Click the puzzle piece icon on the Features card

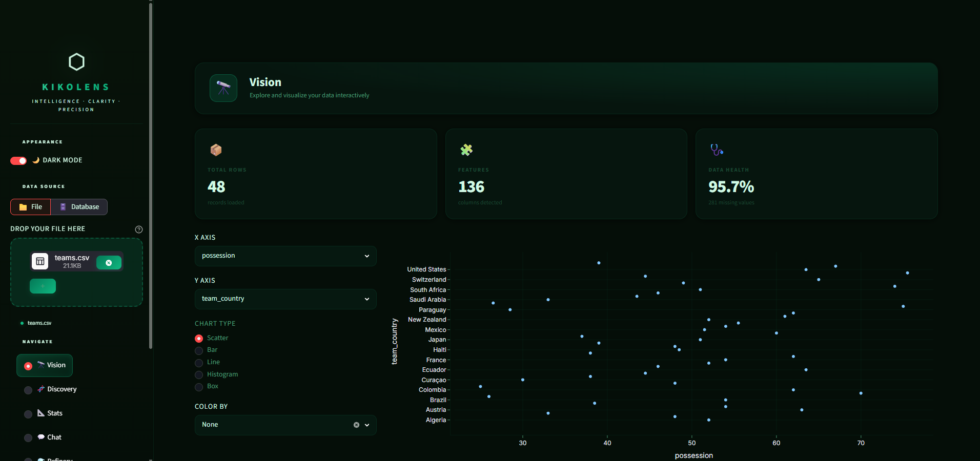(x=466, y=150)
